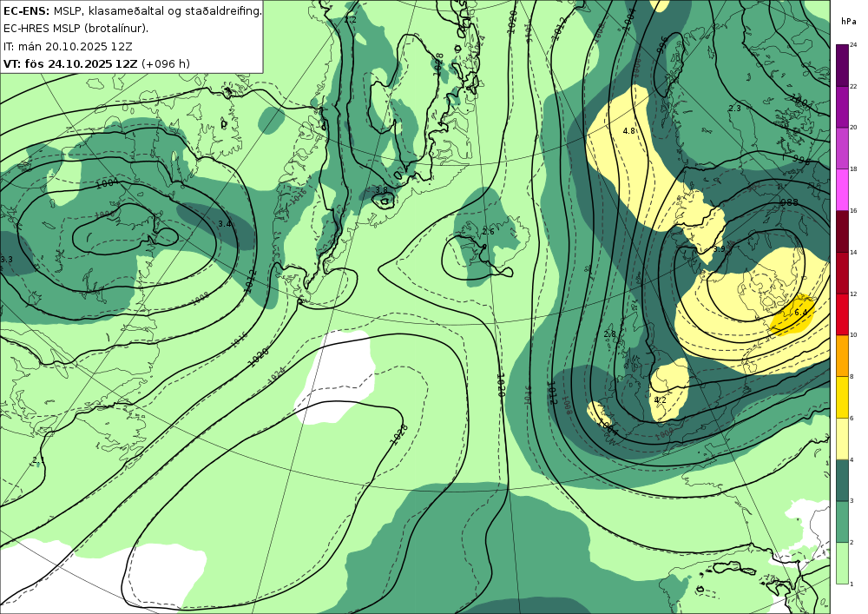Click the 'IT: mán 20.10.2025 12Z' initial time
The width and height of the screenshot is (868, 614).
pos(68,46)
